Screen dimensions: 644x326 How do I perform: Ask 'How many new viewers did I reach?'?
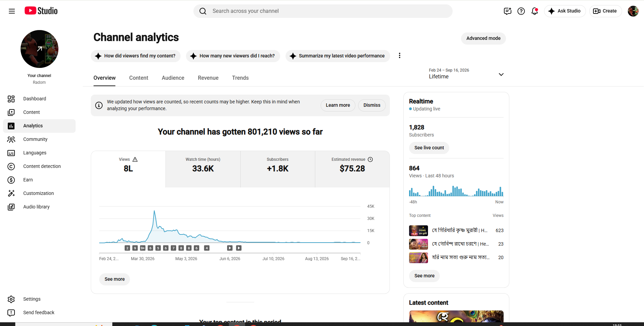[233, 56]
